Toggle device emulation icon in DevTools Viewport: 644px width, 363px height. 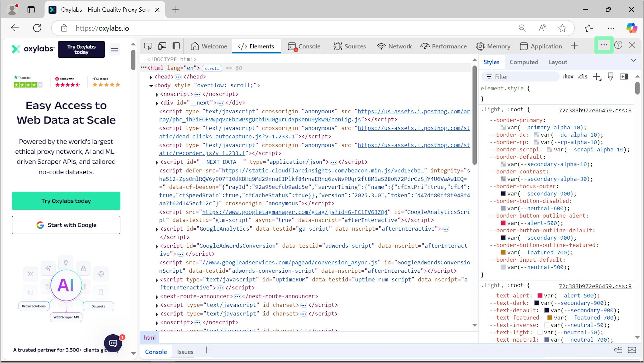(x=162, y=46)
